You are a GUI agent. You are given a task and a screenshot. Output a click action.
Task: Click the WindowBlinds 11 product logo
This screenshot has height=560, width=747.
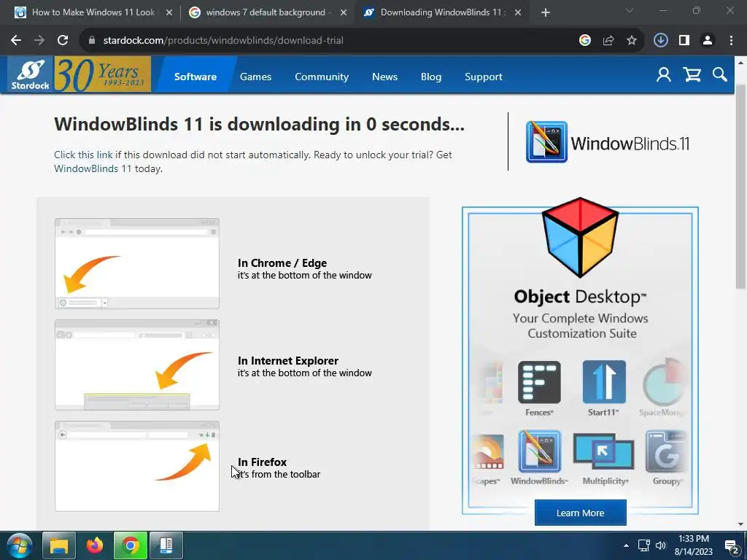tap(608, 142)
